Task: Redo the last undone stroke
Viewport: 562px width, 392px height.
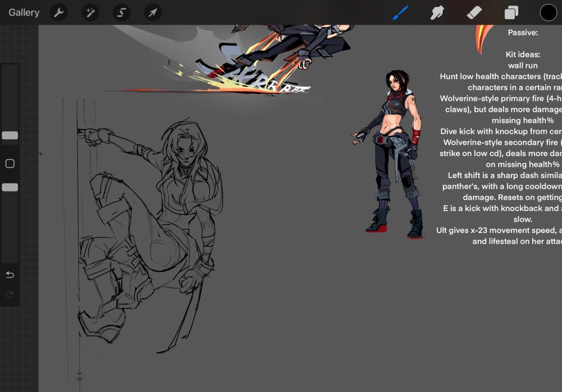Action: [x=10, y=294]
